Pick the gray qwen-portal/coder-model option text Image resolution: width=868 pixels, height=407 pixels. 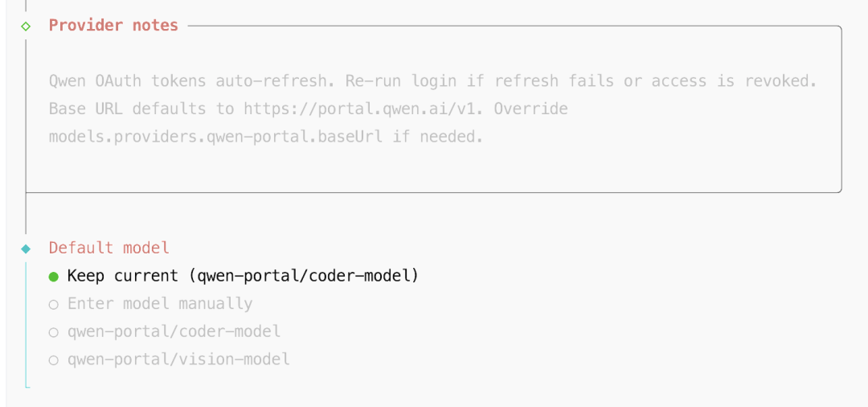click(174, 331)
